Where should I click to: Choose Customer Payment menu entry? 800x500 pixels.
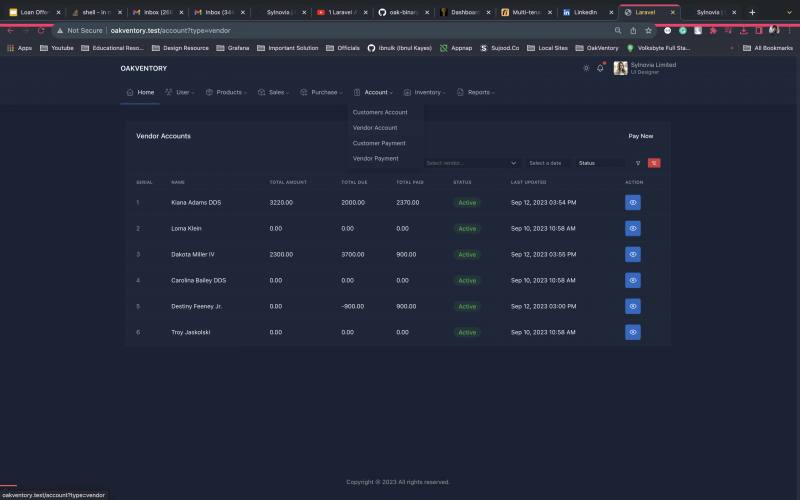point(379,143)
